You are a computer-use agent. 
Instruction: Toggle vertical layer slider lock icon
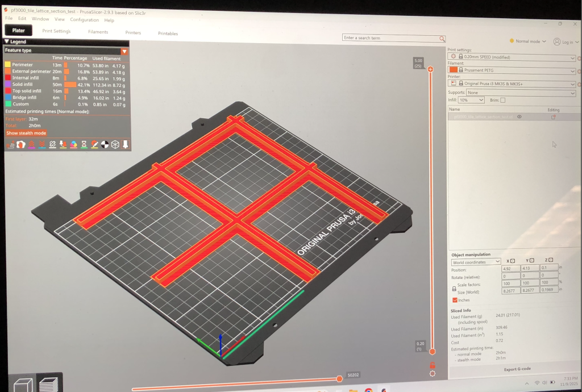(x=433, y=365)
